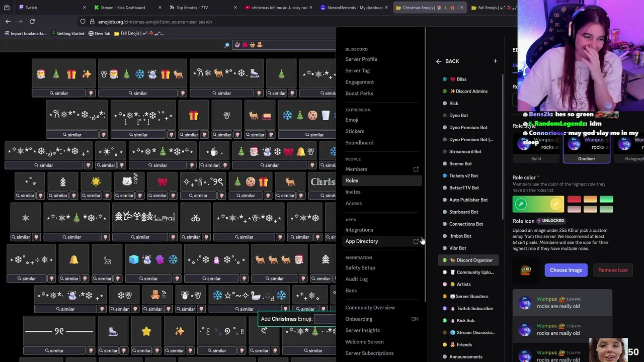Open the Getting Started bookmark
Image resolution: width=644 pixels, height=362 pixels.
[67, 33]
